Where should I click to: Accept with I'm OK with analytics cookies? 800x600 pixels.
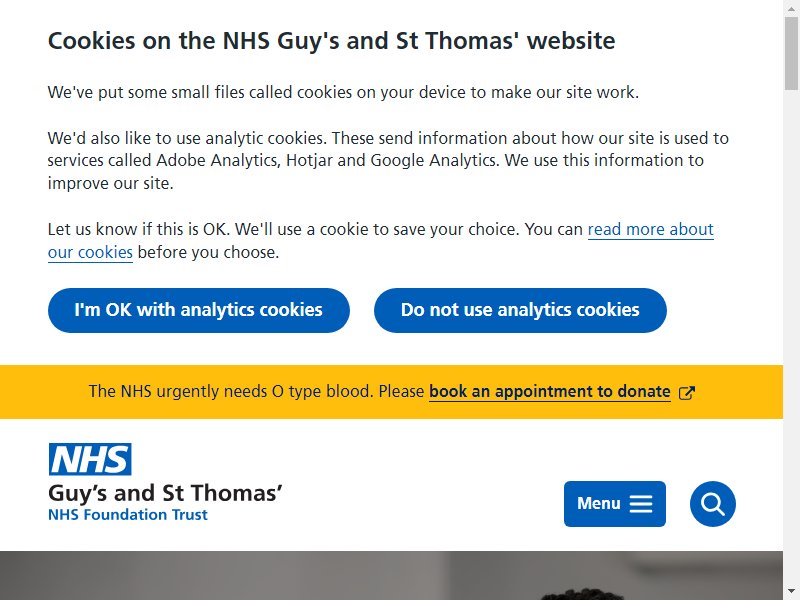coord(198,310)
